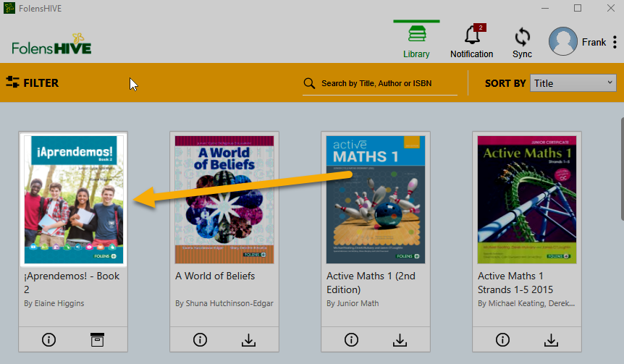Show info for ¡Aprendemos! - Book 2
Image resolution: width=624 pixels, height=364 pixels.
click(49, 339)
